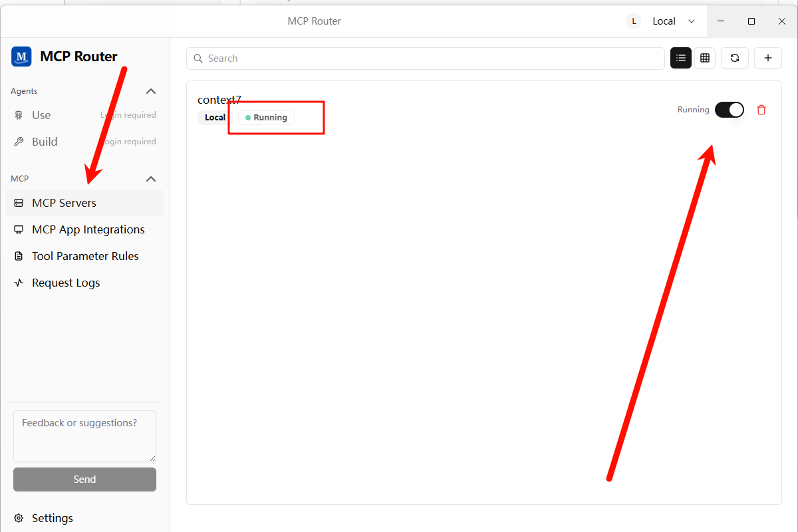The height and width of the screenshot is (532, 798).
Task: Collapse the MCP section
Action: pyautogui.click(x=151, y=179)
